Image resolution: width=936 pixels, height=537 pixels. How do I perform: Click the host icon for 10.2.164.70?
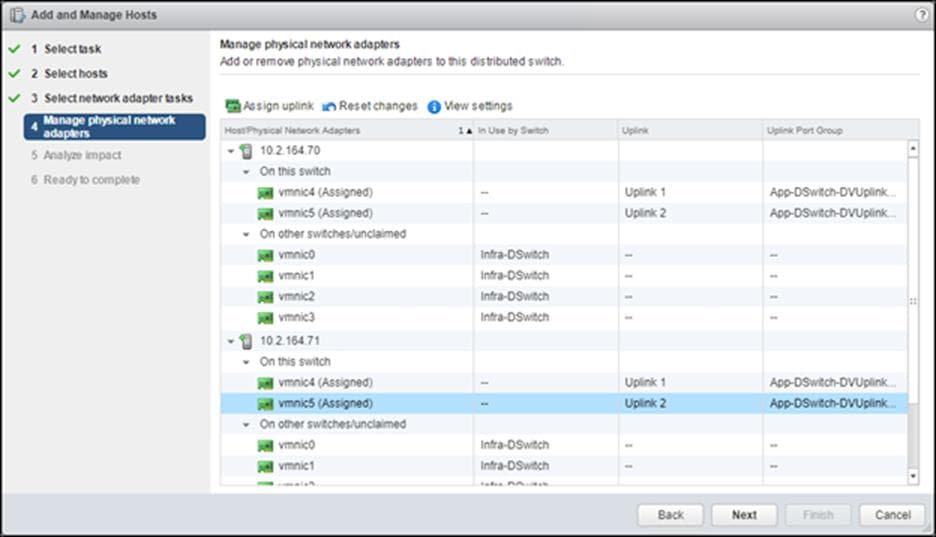tap(246, 151)
